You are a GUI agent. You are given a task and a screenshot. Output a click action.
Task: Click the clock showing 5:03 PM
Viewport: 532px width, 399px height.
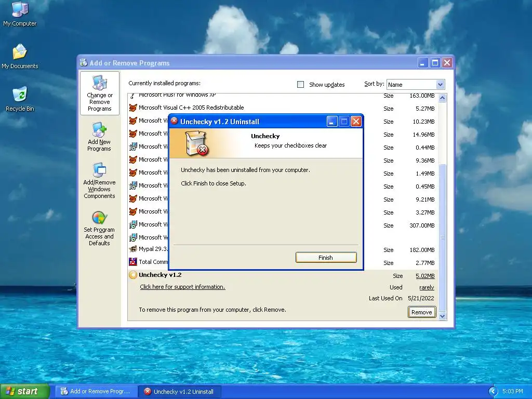point(513,391)
